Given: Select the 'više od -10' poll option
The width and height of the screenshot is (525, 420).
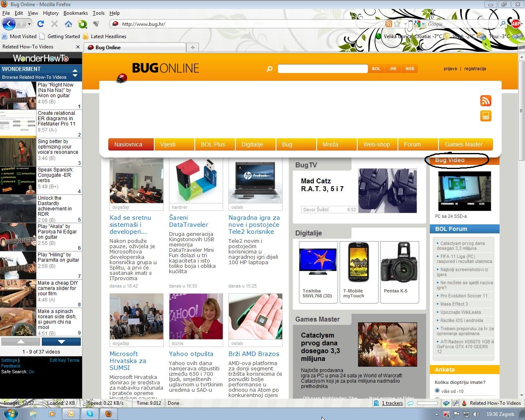Looking at the screenshot, I should coord(437,391).
